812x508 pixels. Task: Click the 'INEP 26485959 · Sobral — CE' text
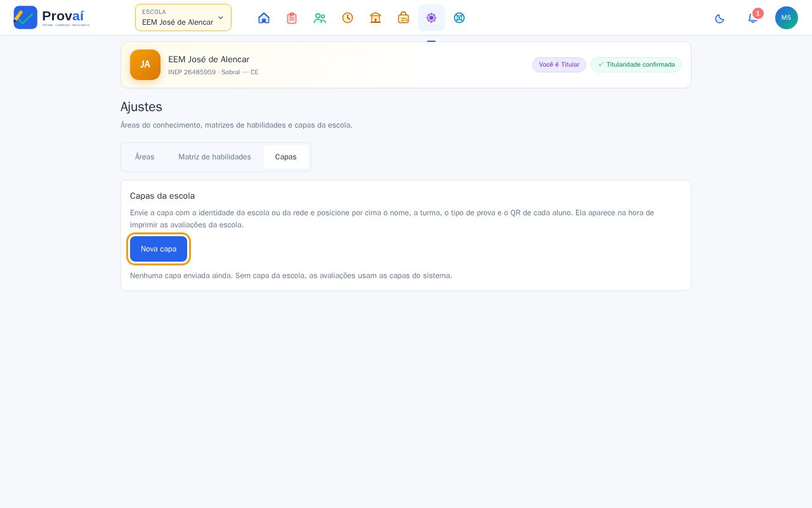point(213,72)
